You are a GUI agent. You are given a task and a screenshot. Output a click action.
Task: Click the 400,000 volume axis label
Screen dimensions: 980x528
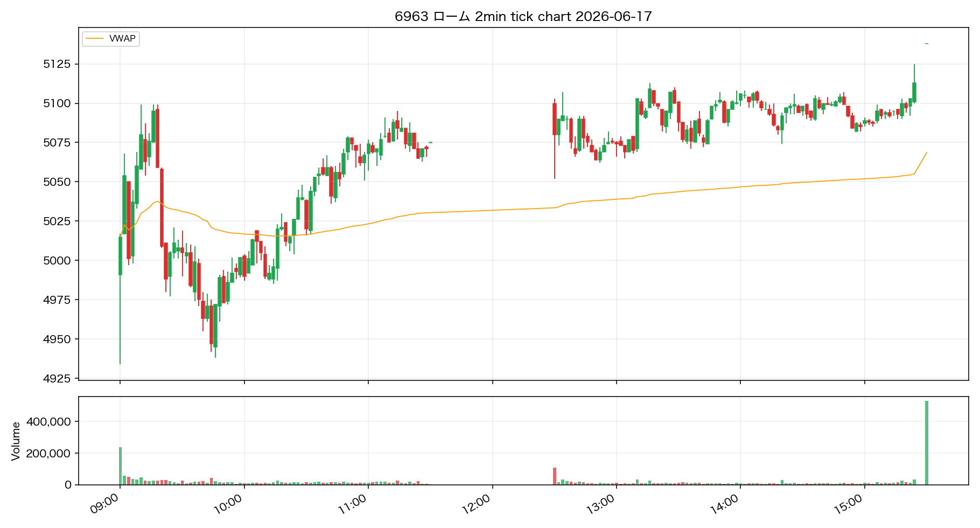(48, 422)
